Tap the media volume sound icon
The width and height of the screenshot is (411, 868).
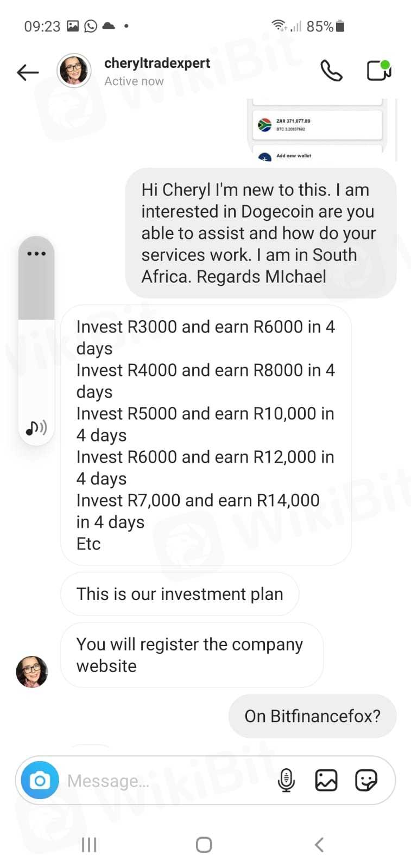click(36, 428)
